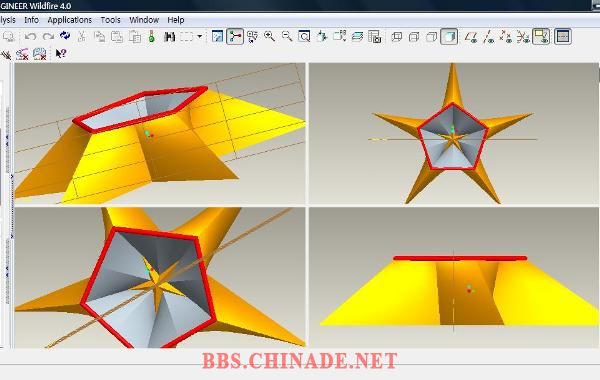Click the Regenerate model icon
Image resolution: width=600 pixels, height=380 pixels.
pos(65,36)
